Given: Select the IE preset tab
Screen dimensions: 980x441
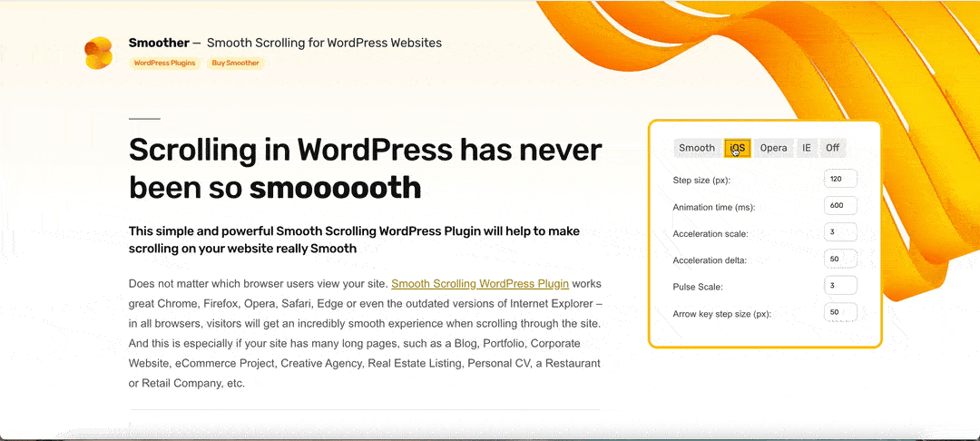Looking at the screenshot, I should [807, 148].
